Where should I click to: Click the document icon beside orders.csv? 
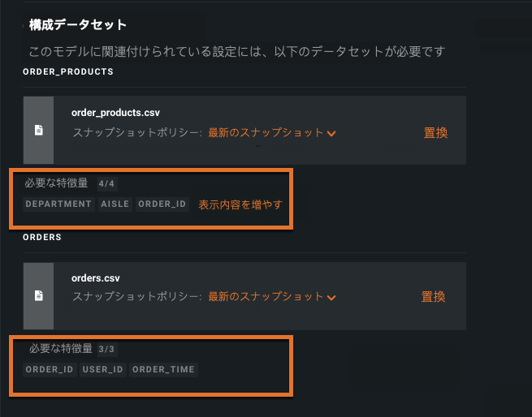(38, 296)
